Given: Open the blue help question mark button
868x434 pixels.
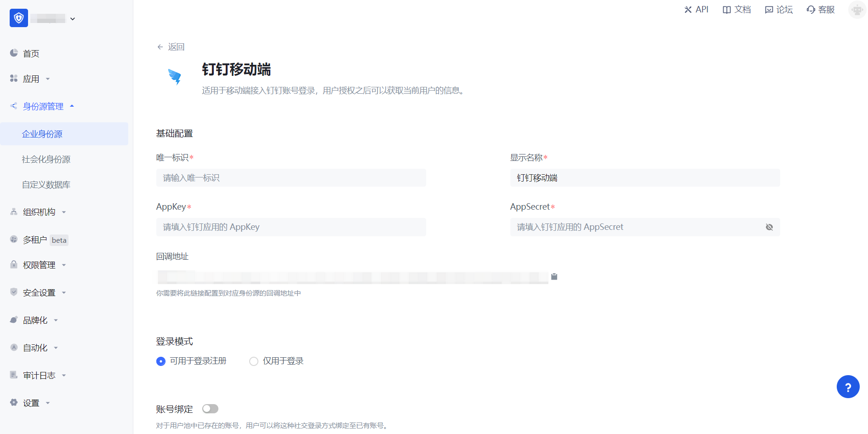Looking at the screenshot, I should pos(848,387).
